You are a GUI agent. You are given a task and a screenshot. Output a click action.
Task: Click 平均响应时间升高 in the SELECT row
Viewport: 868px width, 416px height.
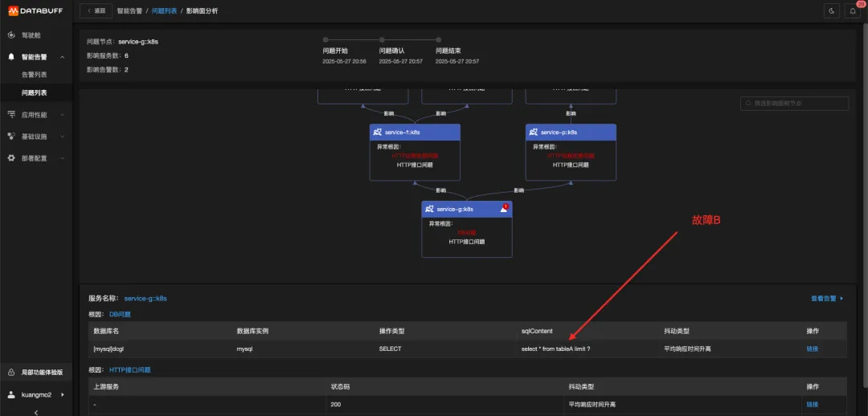(x=687, y=349)
